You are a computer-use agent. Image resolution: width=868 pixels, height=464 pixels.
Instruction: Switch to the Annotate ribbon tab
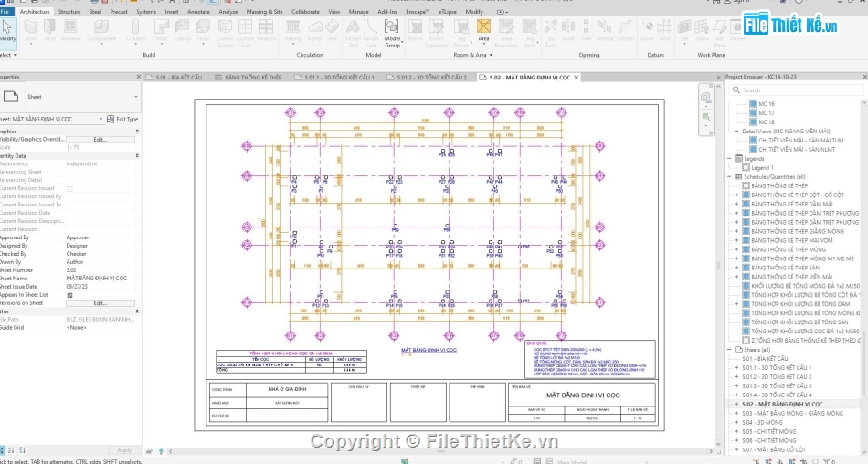pyautogui.click(x=198, y=12)
